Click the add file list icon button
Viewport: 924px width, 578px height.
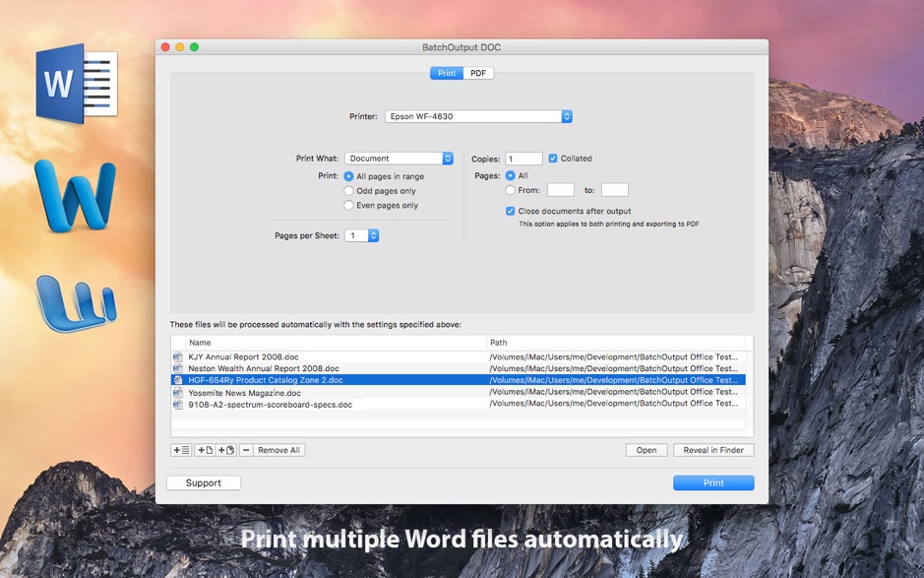(x=181, y=450)
